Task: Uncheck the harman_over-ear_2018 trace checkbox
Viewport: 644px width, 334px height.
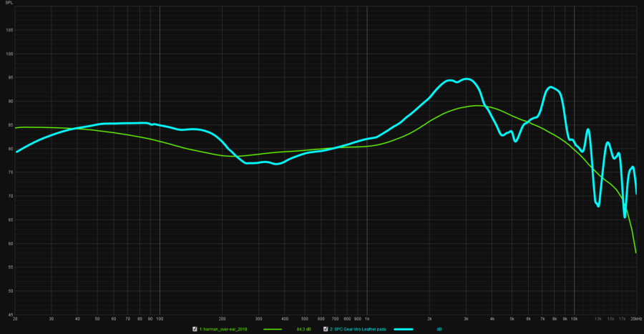Action: [195, 329]
